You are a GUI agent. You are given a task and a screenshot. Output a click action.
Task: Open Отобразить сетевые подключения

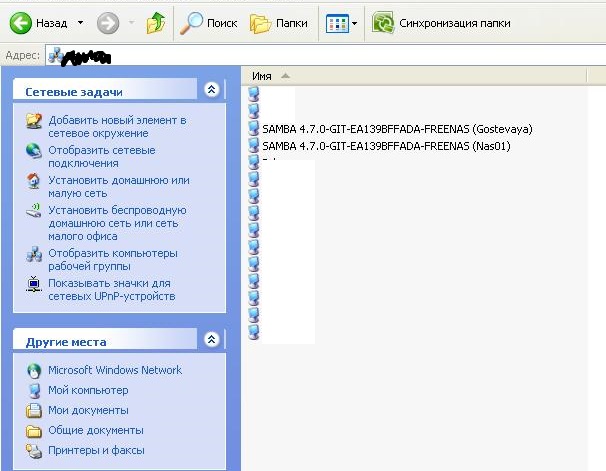[x=102, y=156]
